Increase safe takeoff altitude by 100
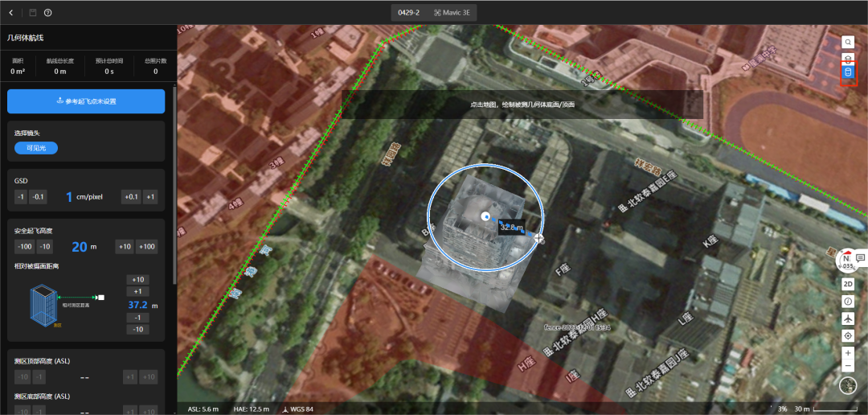868x415 pixels. click(147, 247)
